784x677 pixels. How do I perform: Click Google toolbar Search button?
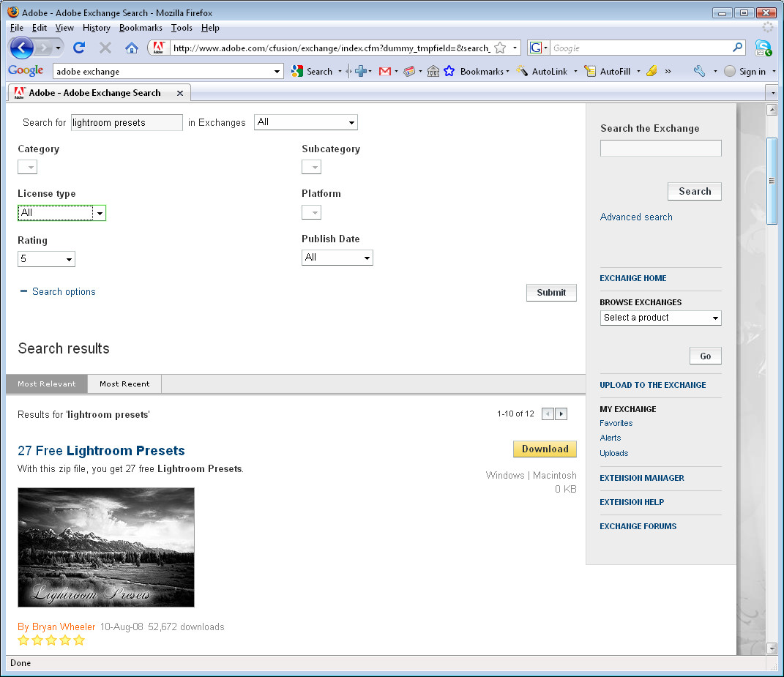[x=313, y=72]
